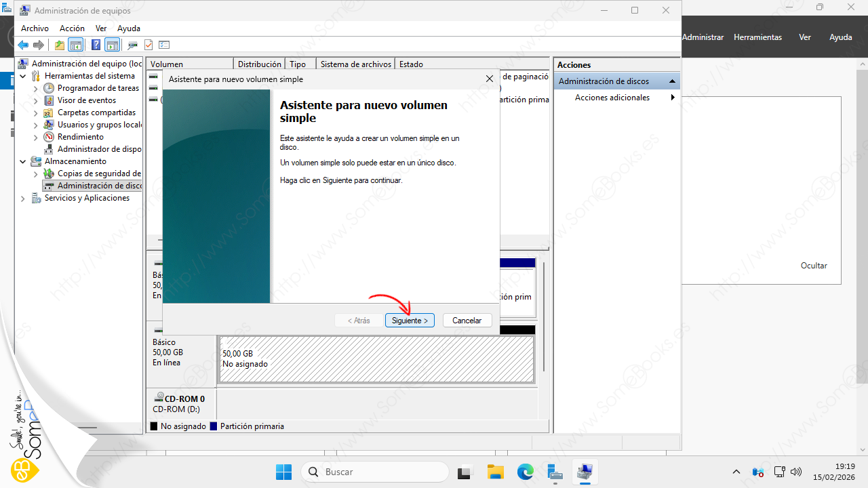Click the Siguiente button in wizard
The height and width of the screenshot is (488, 868).
[410, 321]
